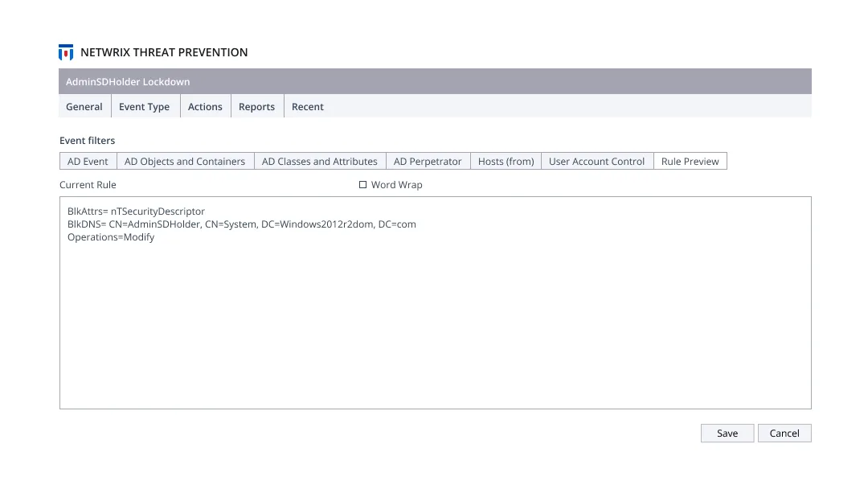Select the Recent tab
Viewport: 868px width, 489px height.
click(308, 106)
